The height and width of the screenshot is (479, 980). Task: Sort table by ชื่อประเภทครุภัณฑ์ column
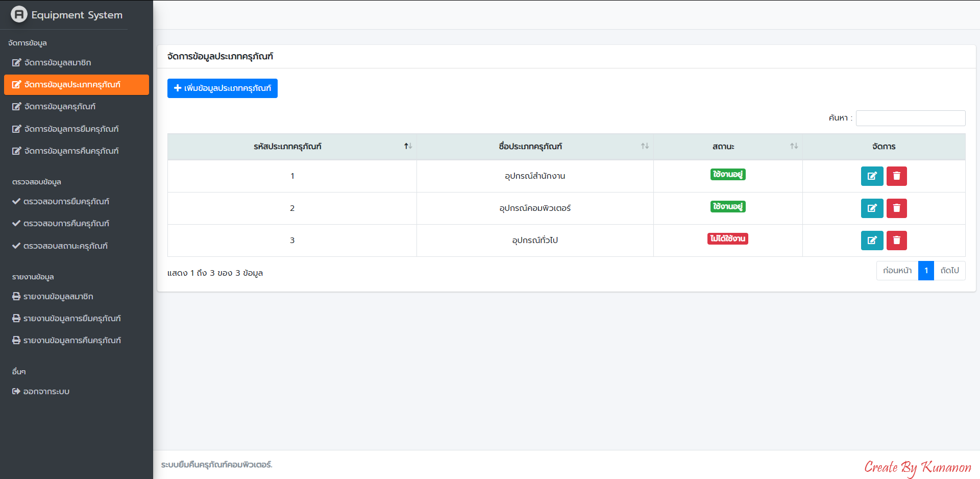tap(645, 147)
